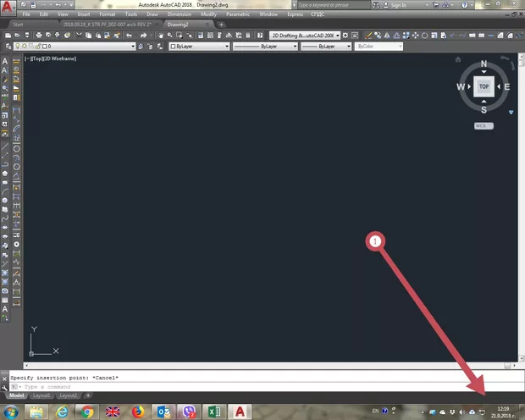This screenshot has height=420, width=525.
Task: Open Google Chrome from the taskbar
Action: click(x=87, y=412)
